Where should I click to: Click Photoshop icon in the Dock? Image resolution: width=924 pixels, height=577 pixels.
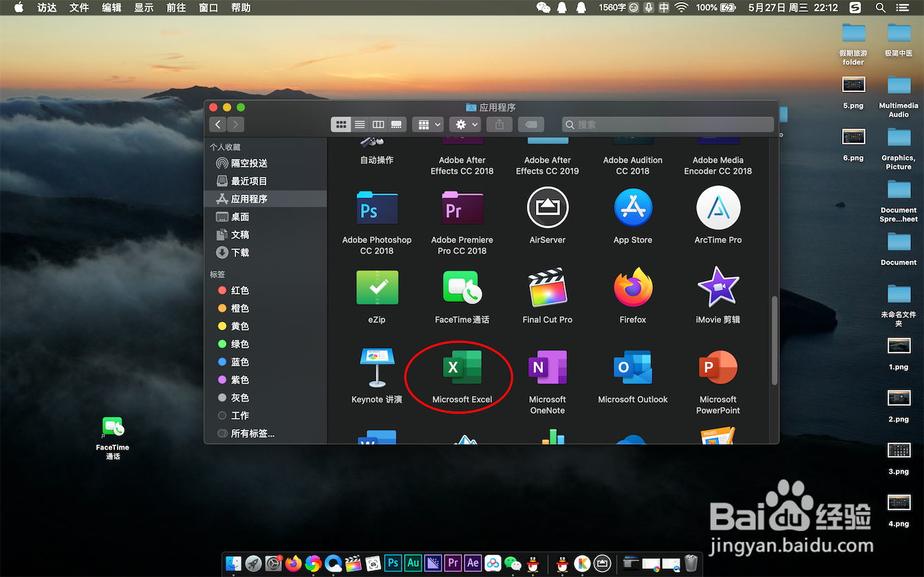(394, 563)
